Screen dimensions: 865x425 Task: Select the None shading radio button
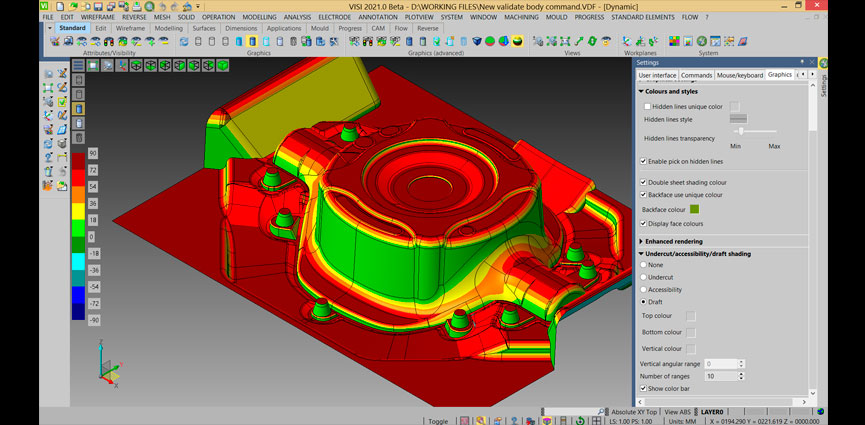click(643, 265)
